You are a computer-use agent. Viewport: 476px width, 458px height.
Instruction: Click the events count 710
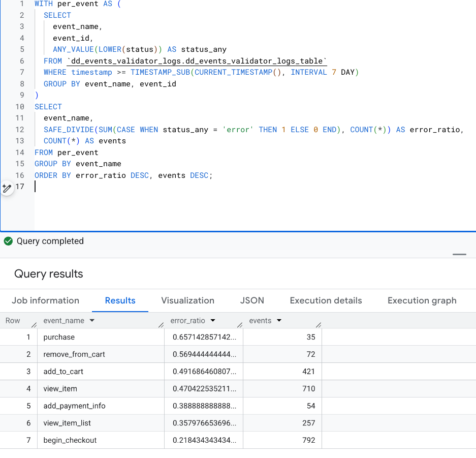pyautogui.click(x=309, y=389)
